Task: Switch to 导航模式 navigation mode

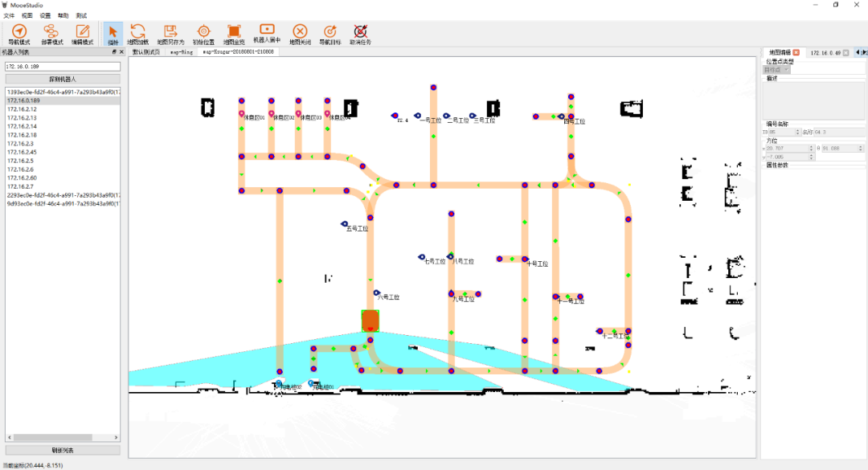Action: coord(18,35)
